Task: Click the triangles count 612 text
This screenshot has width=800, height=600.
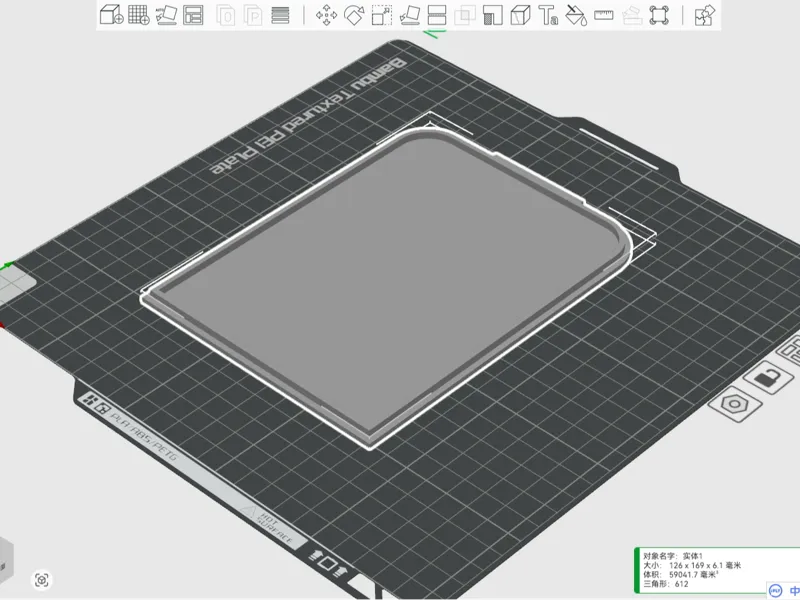Action: [681, 584]
